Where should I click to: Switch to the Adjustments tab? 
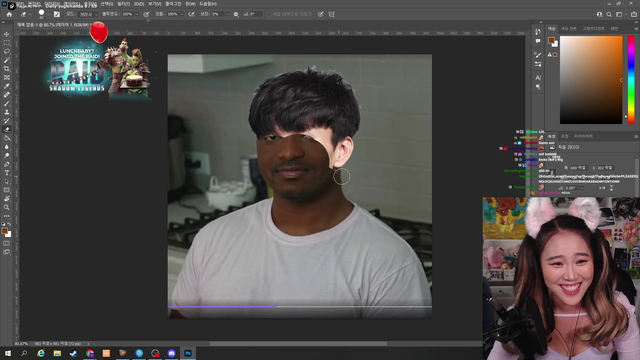click(565, 136)
